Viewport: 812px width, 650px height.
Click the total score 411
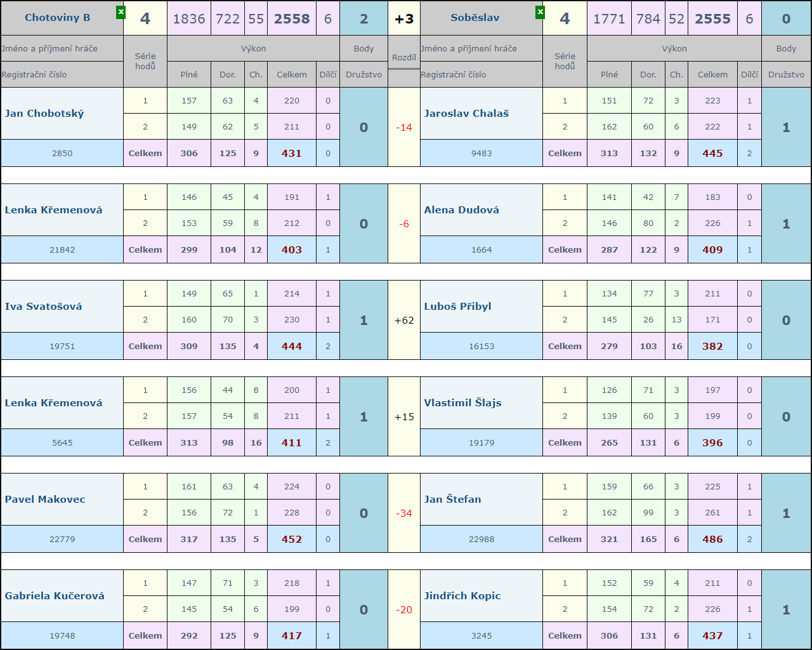pos(292,442)
